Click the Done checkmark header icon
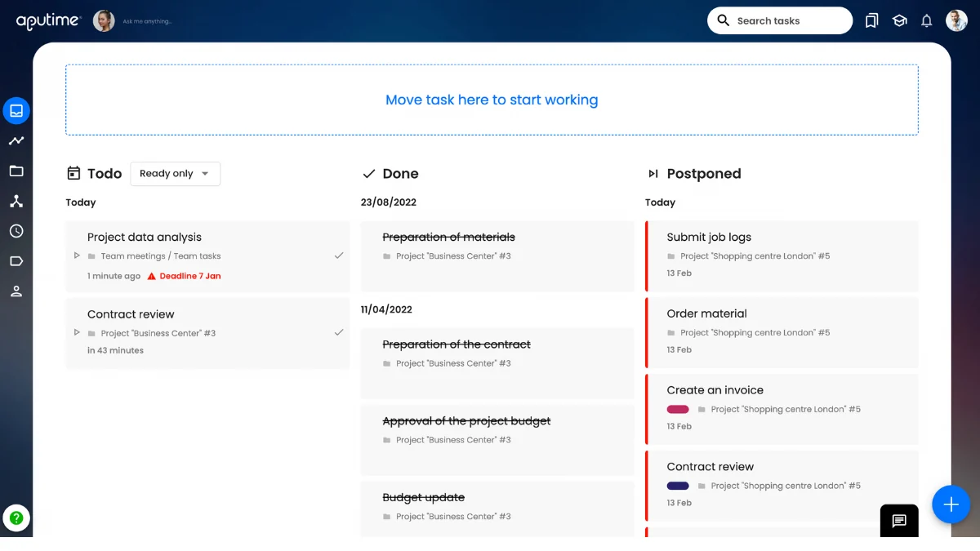This screenshot has height=551, width=980. tap(369, 174)
